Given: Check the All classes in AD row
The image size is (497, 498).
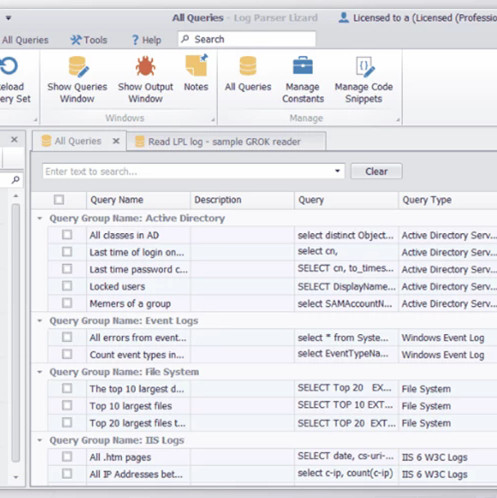Looking at the screenshot, I should point(67,235).
